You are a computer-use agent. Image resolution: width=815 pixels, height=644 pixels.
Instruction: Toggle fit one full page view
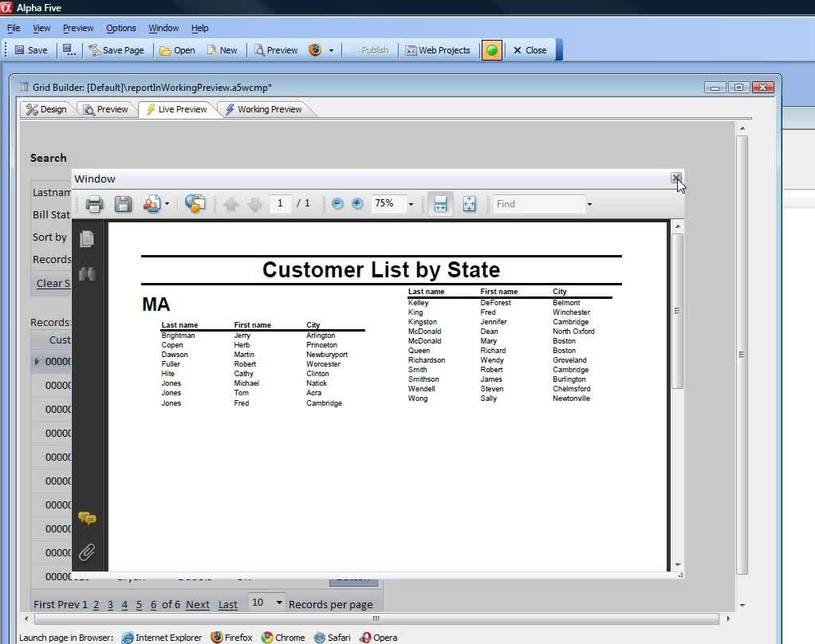click(x=469, y=204)
